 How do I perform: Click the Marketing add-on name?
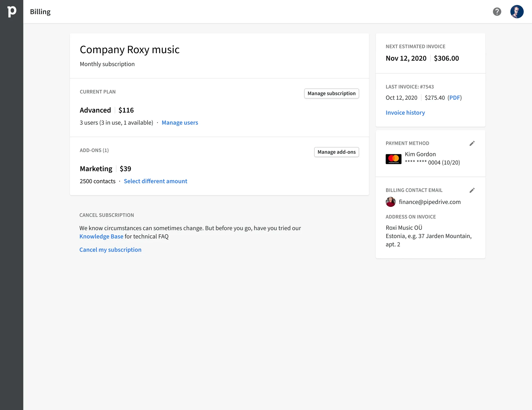[x=96, y=169]
